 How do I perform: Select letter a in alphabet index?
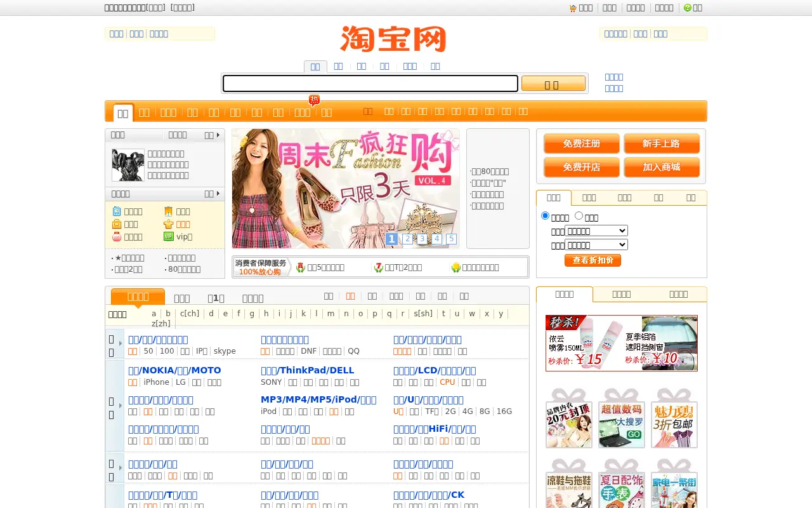(x=154, y=314)
